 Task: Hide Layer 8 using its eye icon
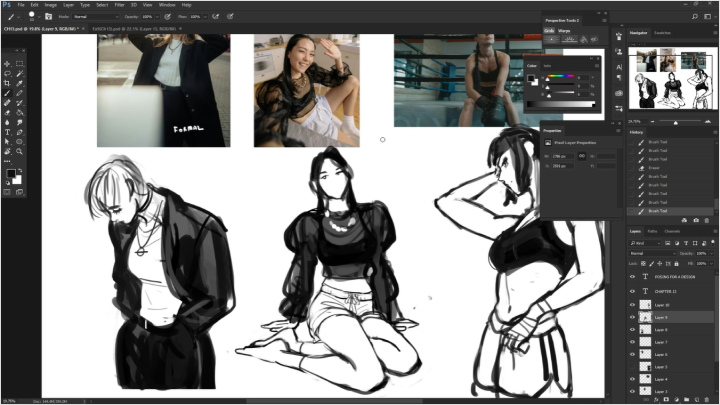point(632,330)
